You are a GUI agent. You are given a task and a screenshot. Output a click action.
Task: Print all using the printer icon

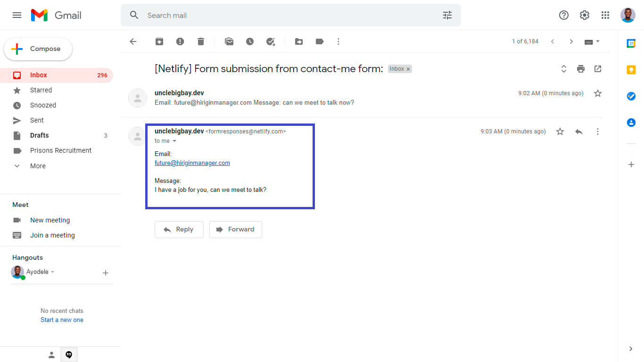[x=581, y=69]
